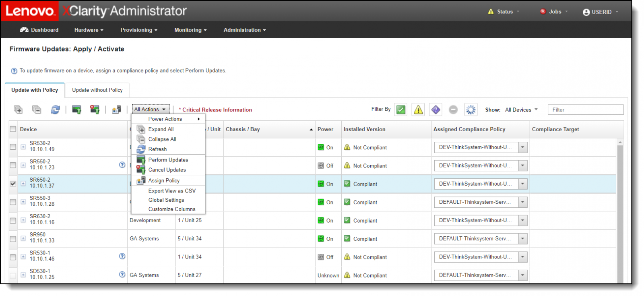The height and width of the screenshot is (296, 644).
Task: Check the SR950 device checkbox
Action: tap(13, 238)
